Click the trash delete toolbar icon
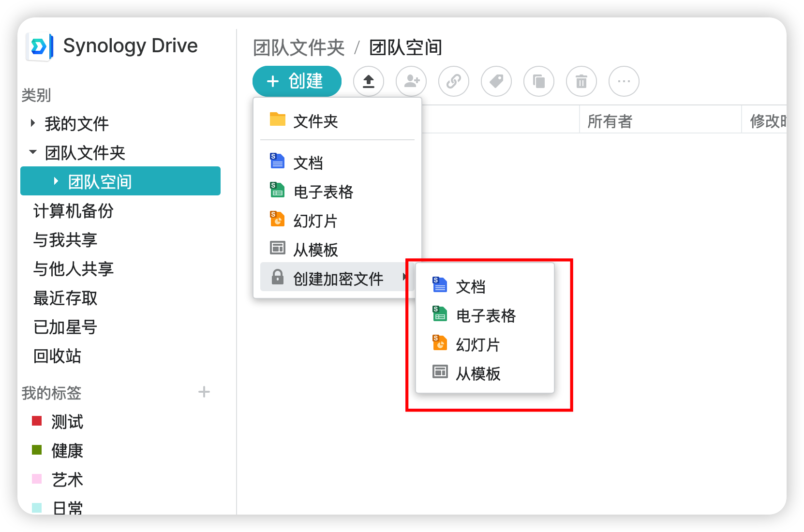This screenshot has height=532, width=804. click(x=581, y=81)
